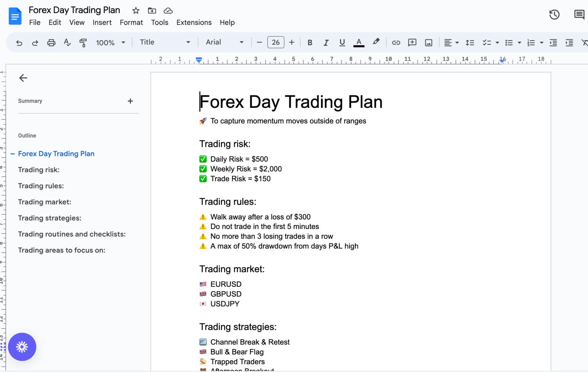Image resolution: width=588 pixels, height=372 pixels.
Task: Go to Trading market outline heading
Action: pyautogui.click(x=44, y=202)
